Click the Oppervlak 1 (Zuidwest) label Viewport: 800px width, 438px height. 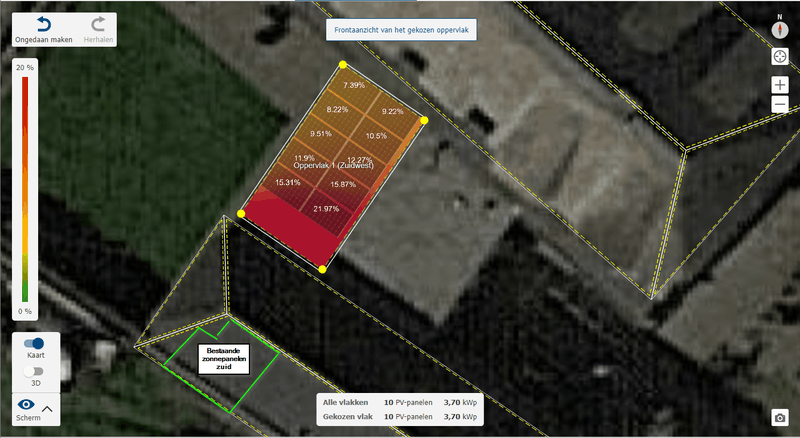(x=333, y=165)
